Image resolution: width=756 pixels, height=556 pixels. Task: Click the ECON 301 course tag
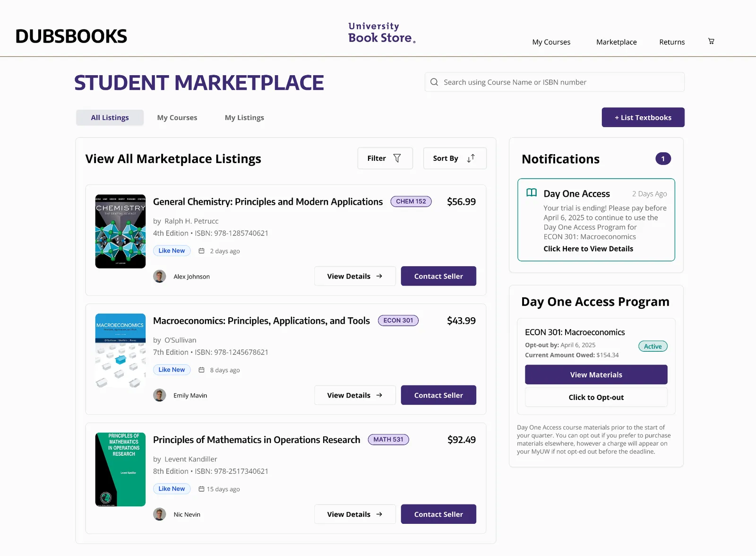tap(398, 321)
